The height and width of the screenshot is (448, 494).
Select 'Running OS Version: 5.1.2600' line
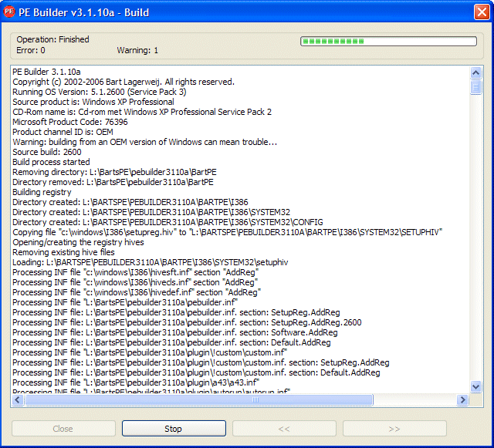(x=100, y=92)
